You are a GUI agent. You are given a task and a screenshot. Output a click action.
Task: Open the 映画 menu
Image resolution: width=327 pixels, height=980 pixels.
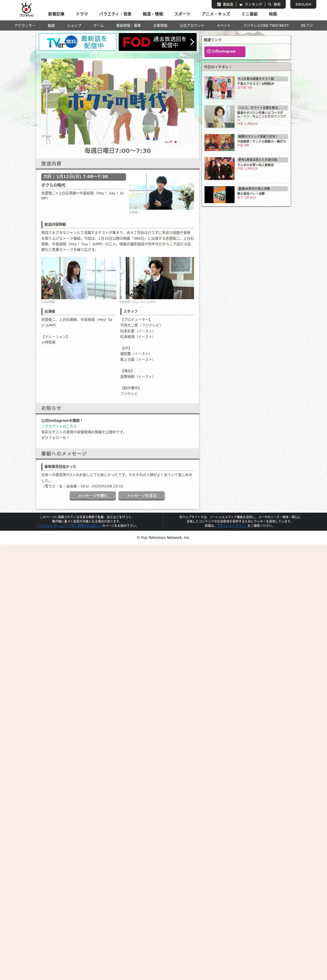pyautogui.click(x=273, y=14)
